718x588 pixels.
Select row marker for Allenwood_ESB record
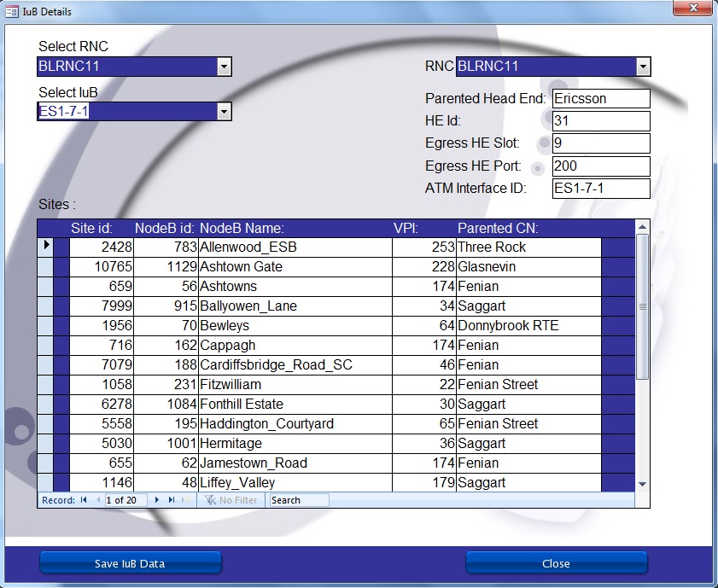pyautogui.click(x=46, y=247)
